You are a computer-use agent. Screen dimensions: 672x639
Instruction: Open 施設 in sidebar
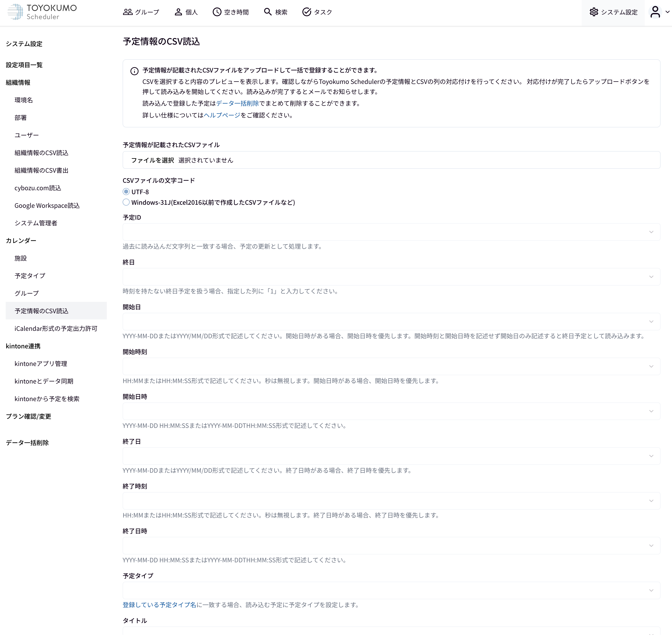[20, 258]
